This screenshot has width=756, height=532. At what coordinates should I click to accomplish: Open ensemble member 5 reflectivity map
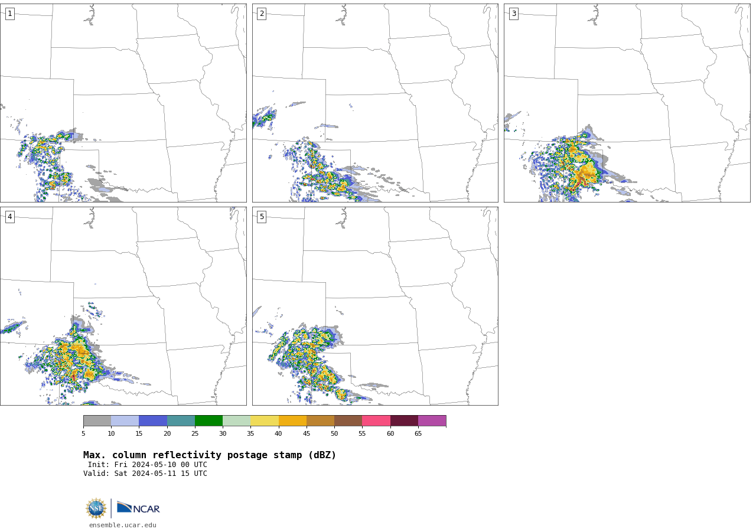(x=375, y=306)
